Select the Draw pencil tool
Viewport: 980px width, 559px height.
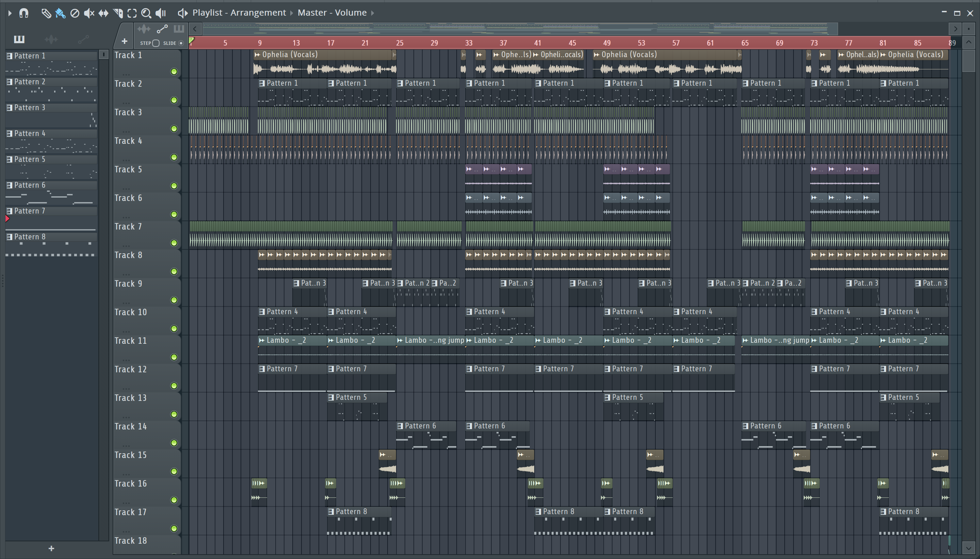point(46,14)
